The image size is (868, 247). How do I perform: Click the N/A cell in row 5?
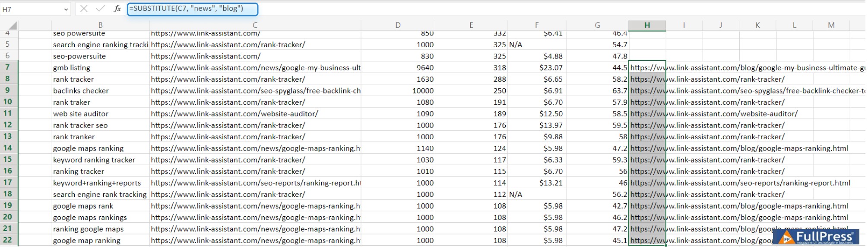(x=516, y=45)
